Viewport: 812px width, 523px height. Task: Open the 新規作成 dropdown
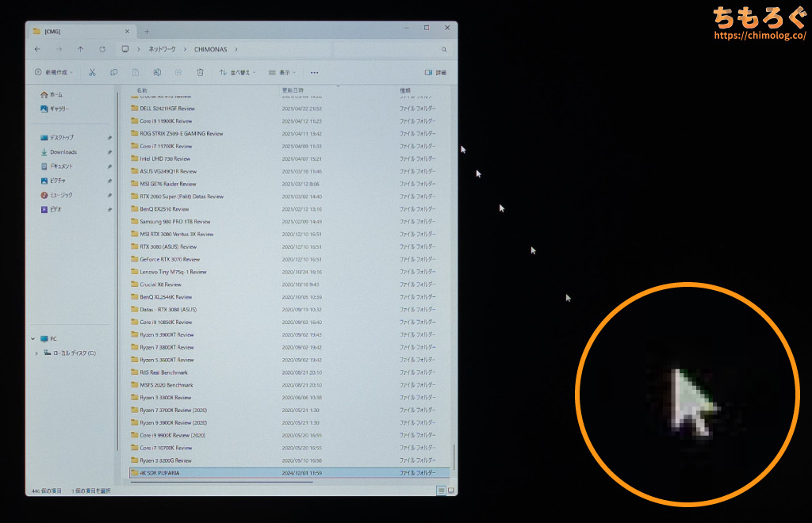click(54, 72)
